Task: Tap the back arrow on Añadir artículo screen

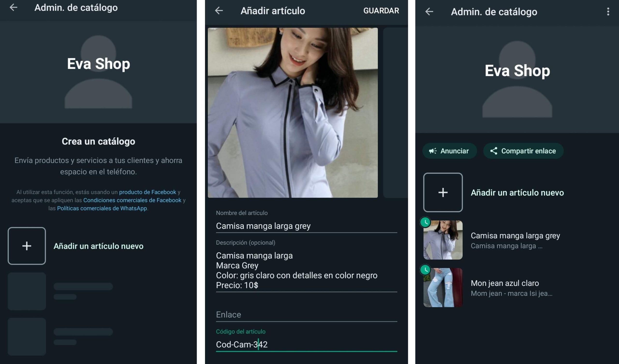Action: [219, 11]
